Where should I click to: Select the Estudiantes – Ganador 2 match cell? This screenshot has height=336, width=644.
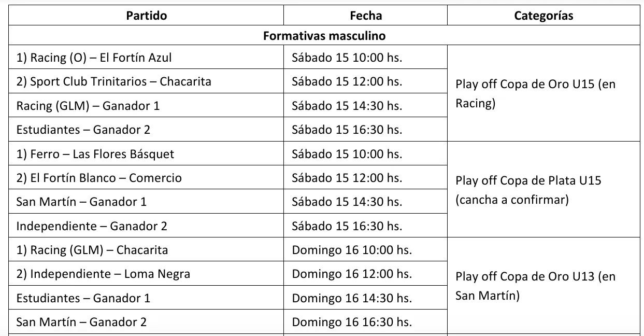click(83, 130)
